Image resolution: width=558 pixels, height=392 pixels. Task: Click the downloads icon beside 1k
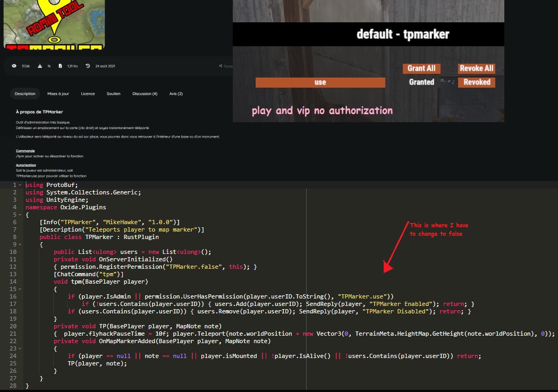[x=40, y=66]
